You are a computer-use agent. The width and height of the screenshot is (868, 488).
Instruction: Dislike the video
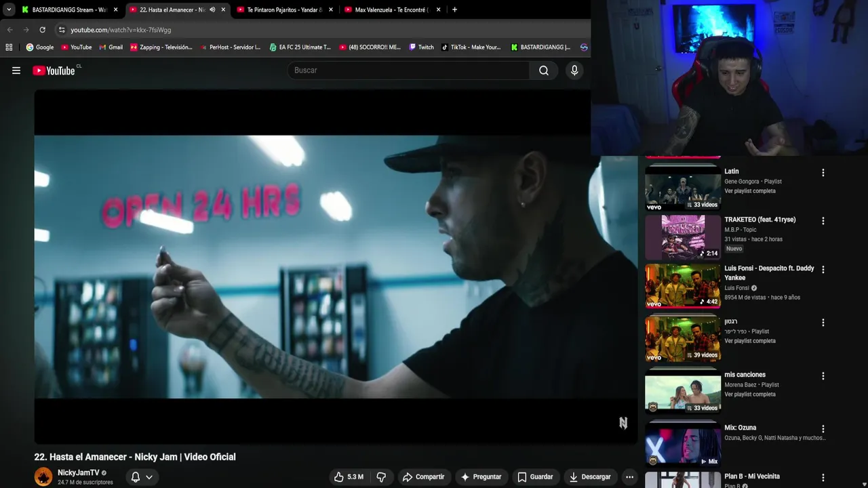pyautogui.click(x=381, y=477)
